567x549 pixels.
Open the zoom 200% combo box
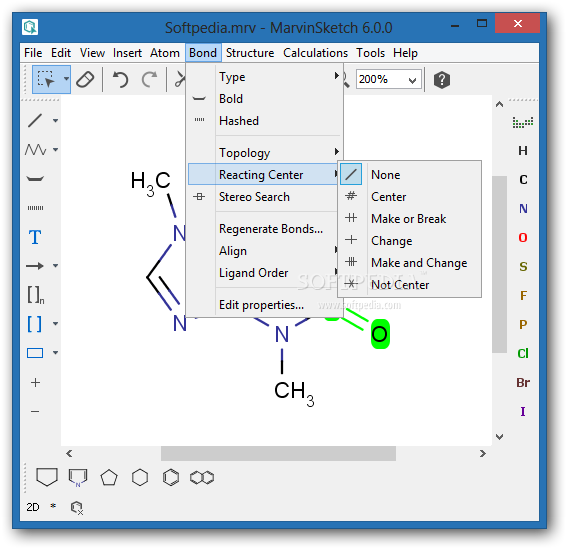click(389, 79)
